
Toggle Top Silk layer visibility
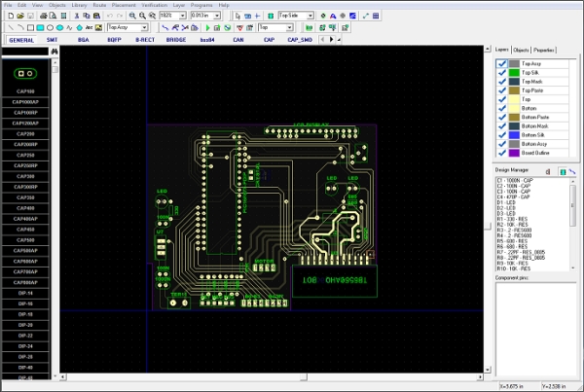tap(501, 73)
